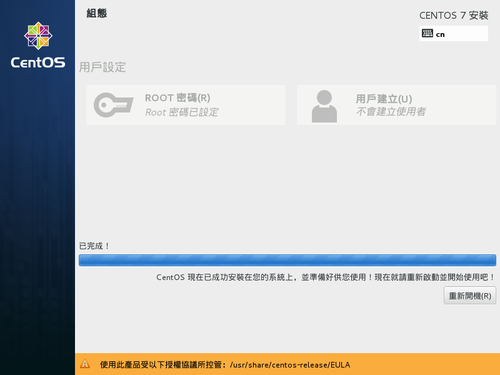The width and height of the screenshot is (500, 375).
Task: Click the completed blue installation progress bar
Action: (287, 260)
